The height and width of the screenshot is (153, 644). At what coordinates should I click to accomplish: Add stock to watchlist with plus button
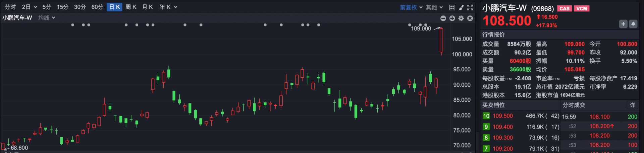point(623,24)
